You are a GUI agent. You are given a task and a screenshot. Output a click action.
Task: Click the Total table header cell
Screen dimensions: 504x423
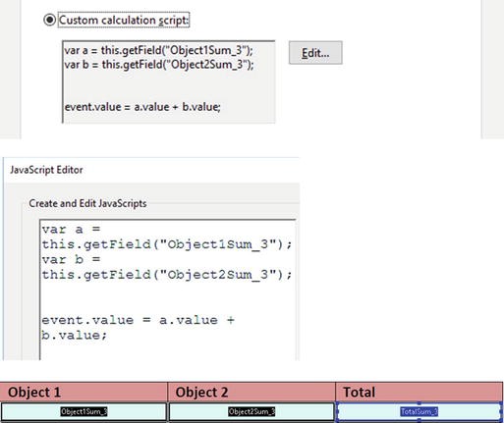click(x=420, y=392)
